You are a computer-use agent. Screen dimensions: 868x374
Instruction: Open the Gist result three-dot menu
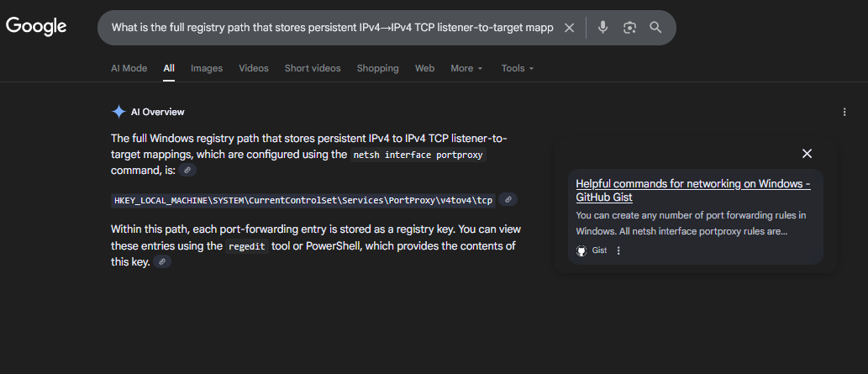(x=618, y=250)
